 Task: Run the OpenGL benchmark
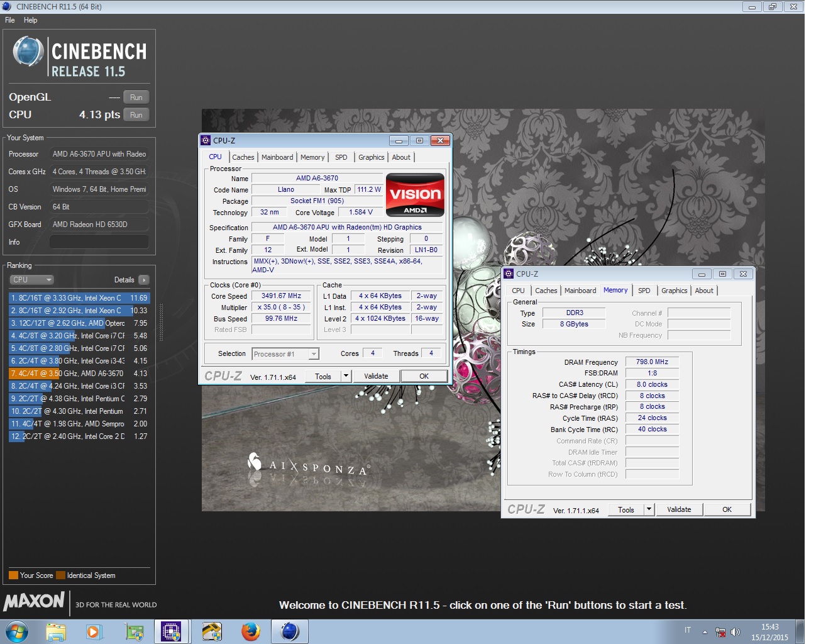136,97
